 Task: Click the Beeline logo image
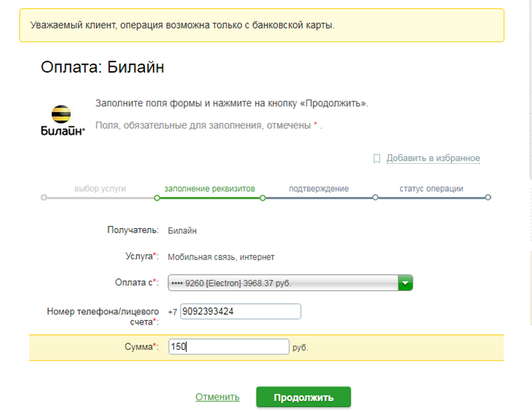(63, 120)
